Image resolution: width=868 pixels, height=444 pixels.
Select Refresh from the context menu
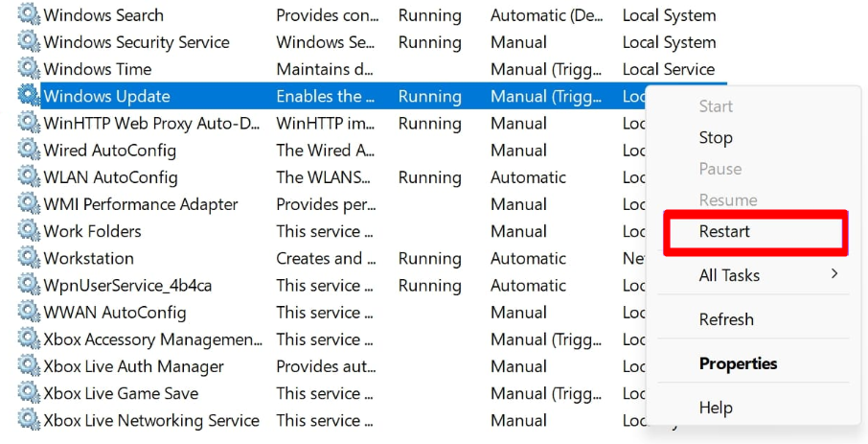coord(726,319)
